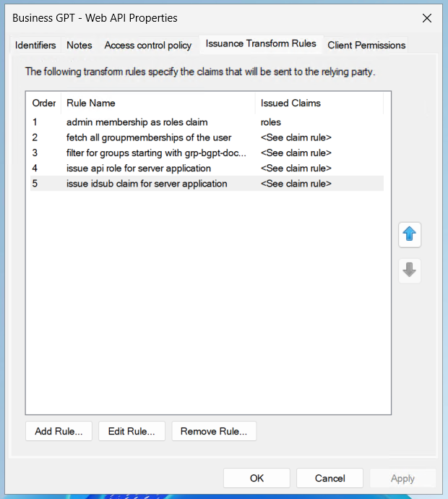
Task: Click the 'roles' issued claim cell
Action: [271, 122]
